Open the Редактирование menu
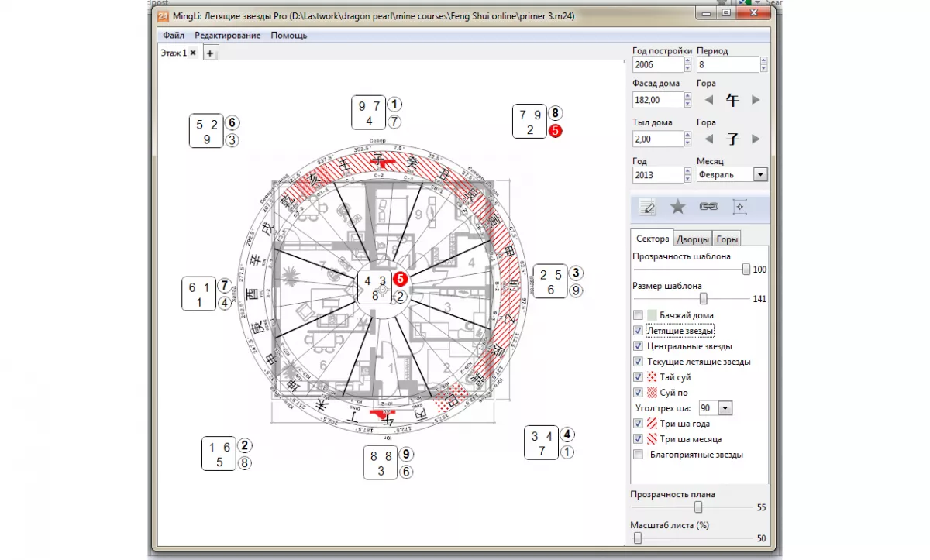Viewport: 930px width, 560px height. pyautogui.click(x=228, y=35)
